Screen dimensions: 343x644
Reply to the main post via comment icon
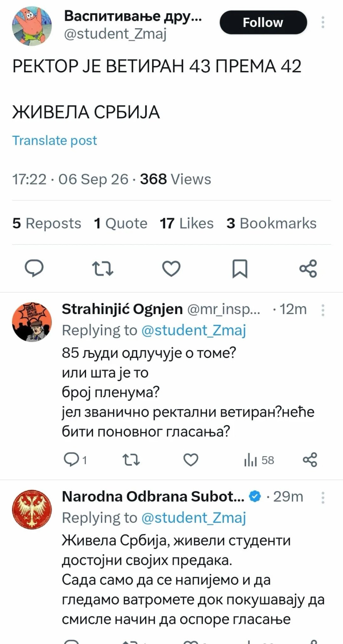[34, 268]
